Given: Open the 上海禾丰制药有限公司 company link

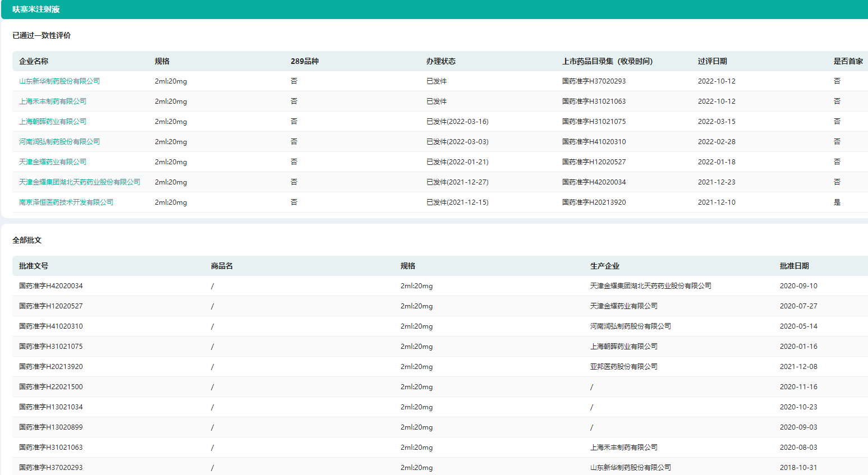Looking at the screenshot, I should coord(53,102).
